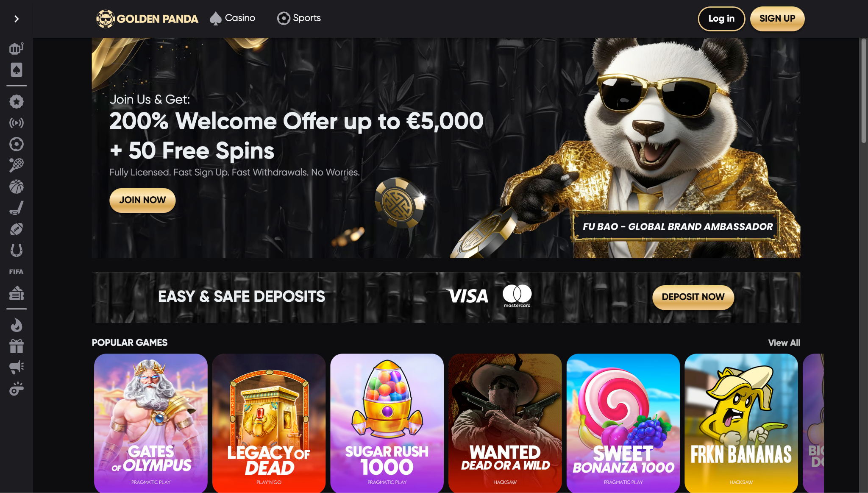
Task: Switch to the Casino tab
Action: pos(232,18)
